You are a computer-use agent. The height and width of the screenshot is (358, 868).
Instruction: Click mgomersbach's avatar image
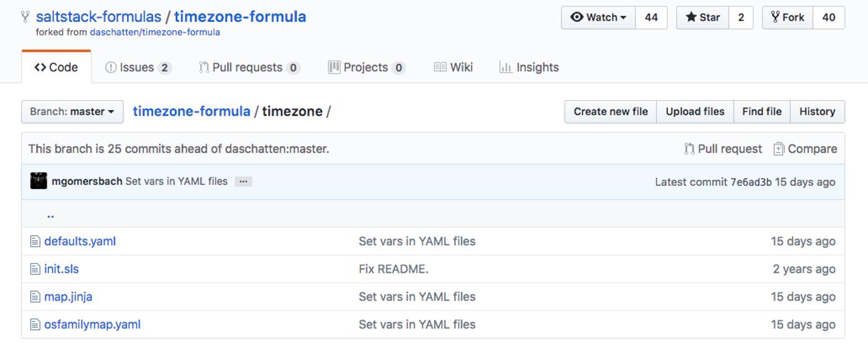click(39, 182)
